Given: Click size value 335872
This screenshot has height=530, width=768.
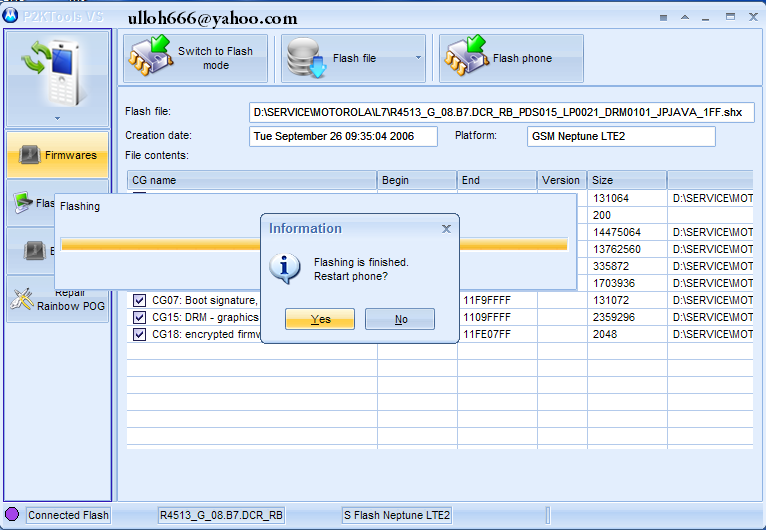Looking at the screenshot, I should (611, 266).
